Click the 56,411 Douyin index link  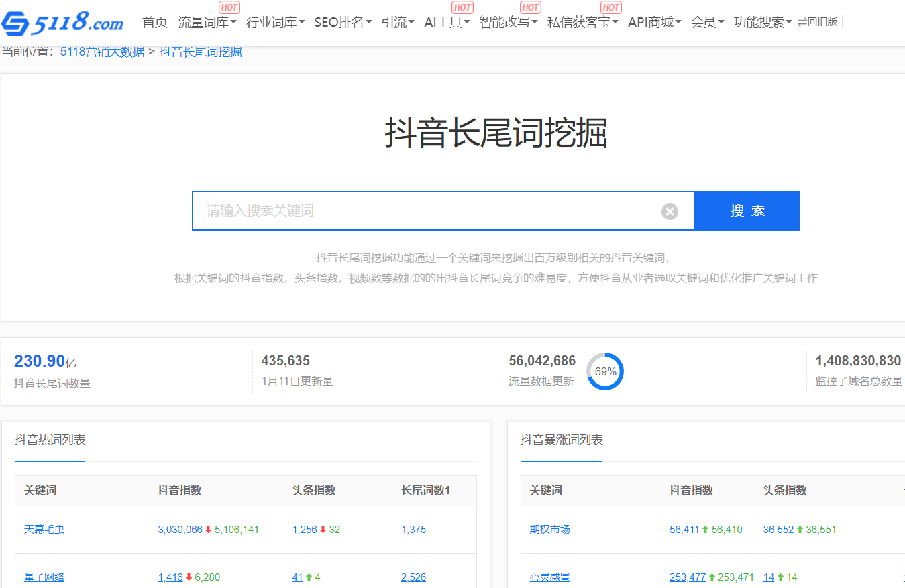(x=684, y=530)
